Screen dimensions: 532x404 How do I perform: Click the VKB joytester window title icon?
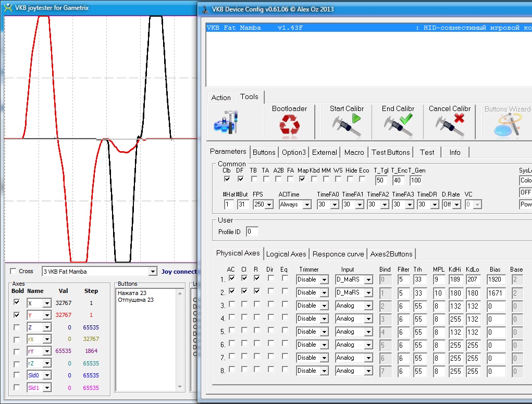[x=8, y=7]
